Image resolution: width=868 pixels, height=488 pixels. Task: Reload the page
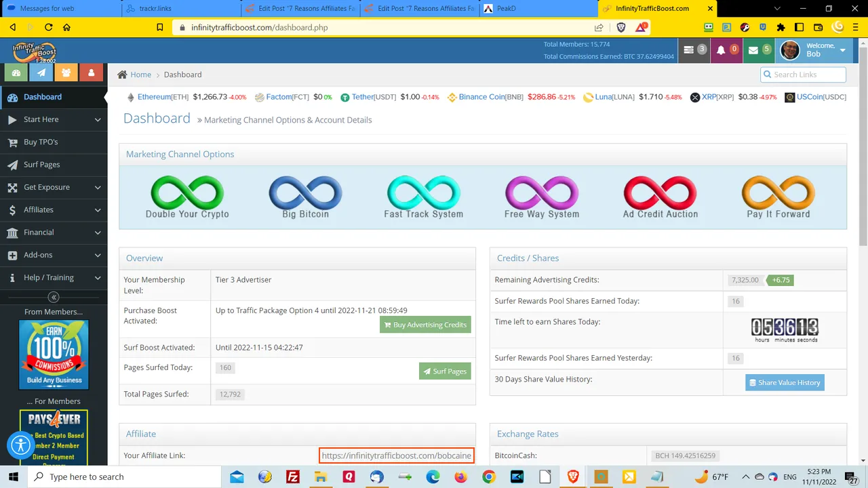click(x=48, y=27)
